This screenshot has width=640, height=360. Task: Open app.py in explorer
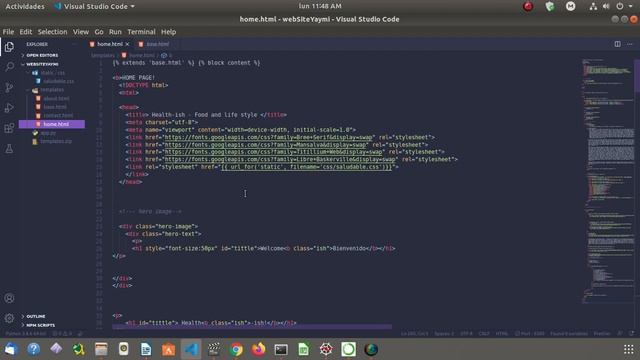48,133
